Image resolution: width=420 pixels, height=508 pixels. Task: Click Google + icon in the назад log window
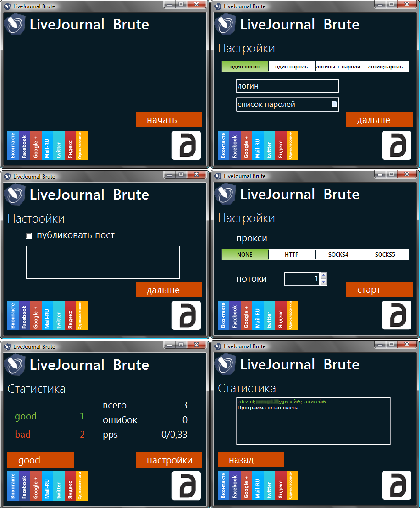point(246,486)
